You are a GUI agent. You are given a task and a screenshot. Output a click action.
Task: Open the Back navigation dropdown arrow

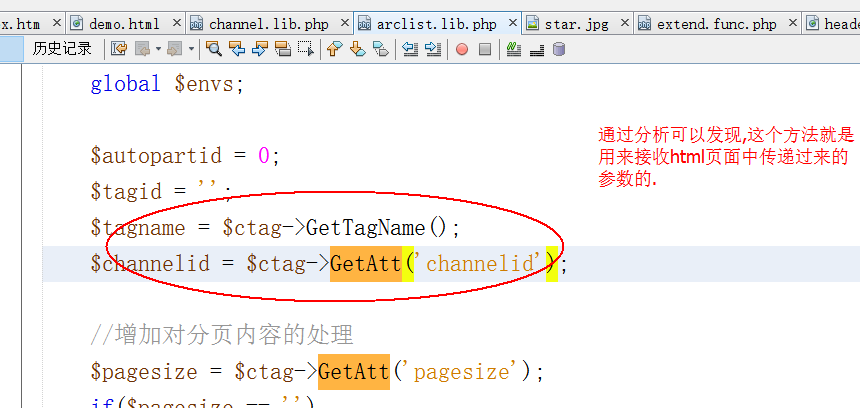click(157, 48)
